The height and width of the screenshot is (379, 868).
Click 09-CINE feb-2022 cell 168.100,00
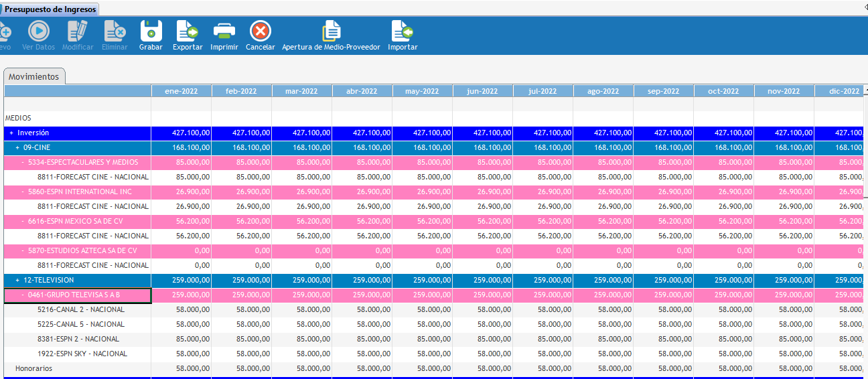point(242,147)
